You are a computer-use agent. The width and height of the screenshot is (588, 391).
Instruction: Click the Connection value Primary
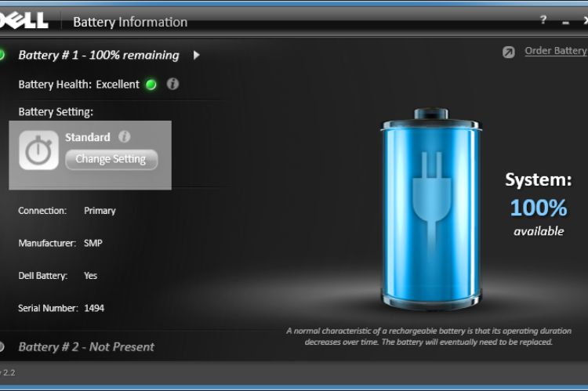point(100,211)
